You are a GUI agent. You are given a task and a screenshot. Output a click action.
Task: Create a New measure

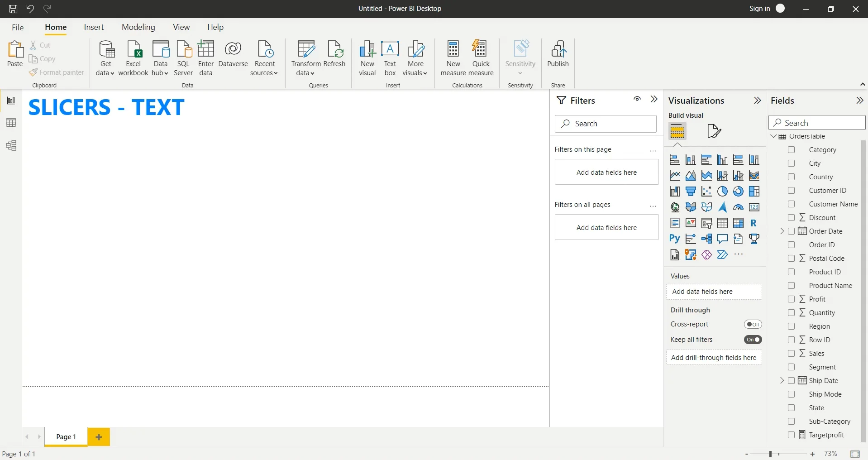[453, 58]
